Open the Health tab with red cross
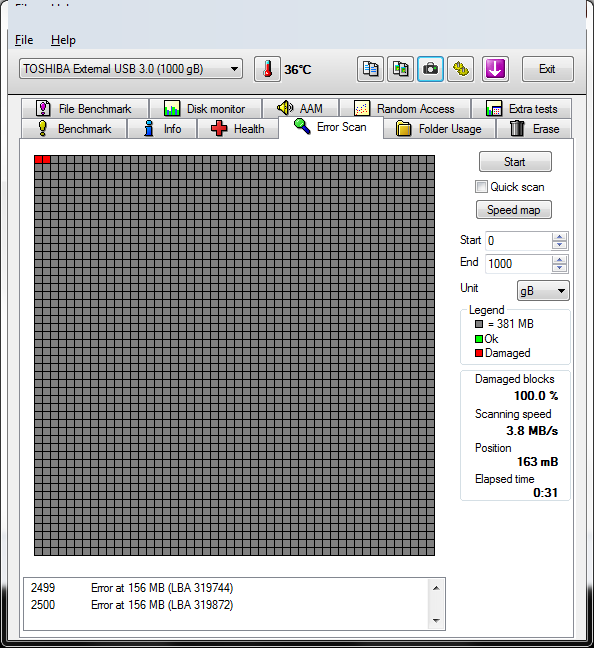Screen dimensions: 594x648 tap(238, 129)
